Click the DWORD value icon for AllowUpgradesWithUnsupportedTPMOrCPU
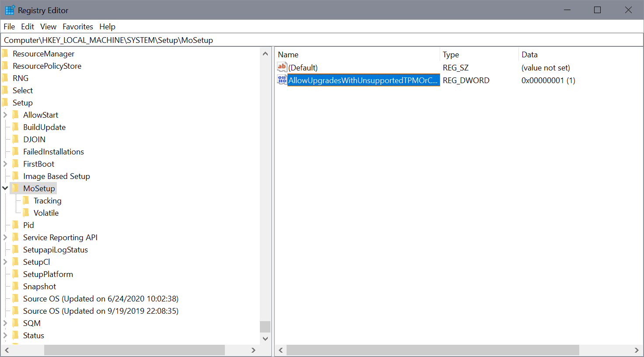The width and height of the screenshot is (644, 357). pos(282,80)
